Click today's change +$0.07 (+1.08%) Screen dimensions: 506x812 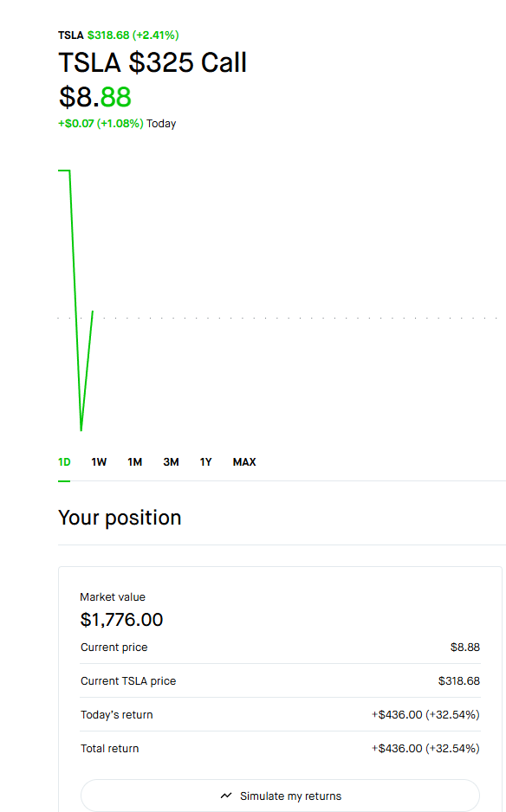[98, 123]
